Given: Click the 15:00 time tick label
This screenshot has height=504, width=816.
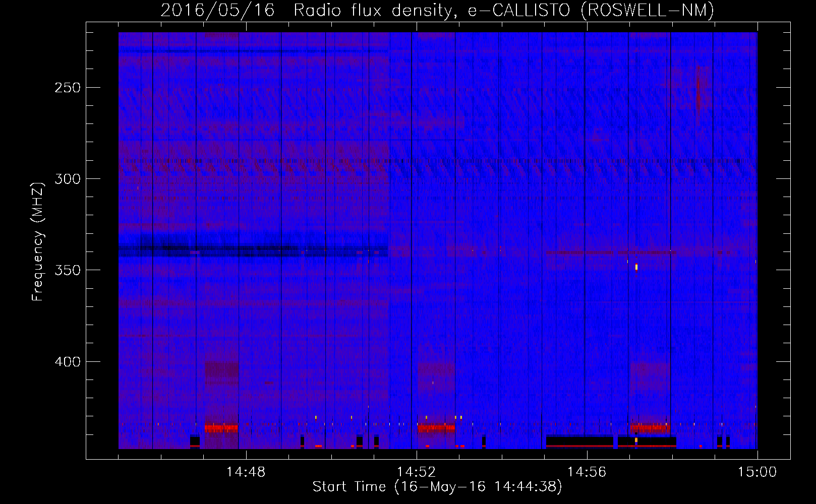Looking at the screenshot, I should 757,472.
